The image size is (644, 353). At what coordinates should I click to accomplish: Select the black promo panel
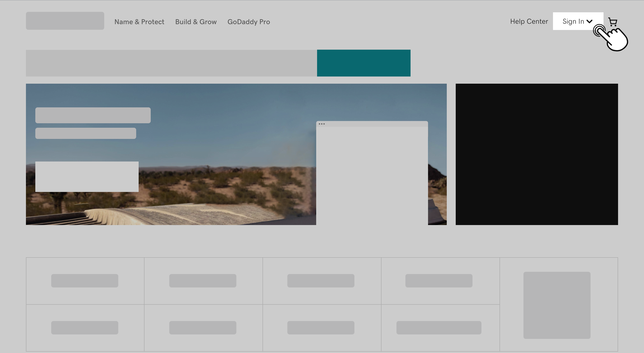pyautogui.click(x=536, y=154)
